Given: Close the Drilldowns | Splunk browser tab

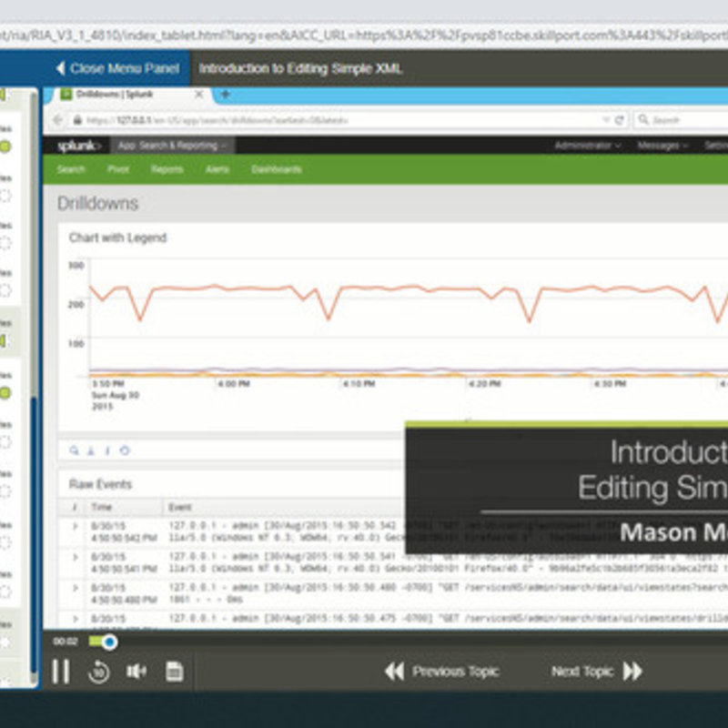Looking at the screenshot, I should (x=198, y=95).
